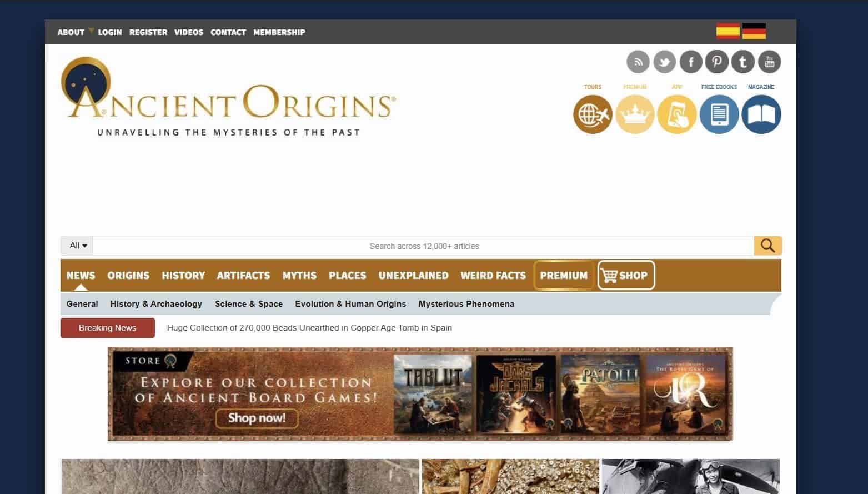Select the News menu tab
Viewport: 868px width, 494px height.
(81, 275)
